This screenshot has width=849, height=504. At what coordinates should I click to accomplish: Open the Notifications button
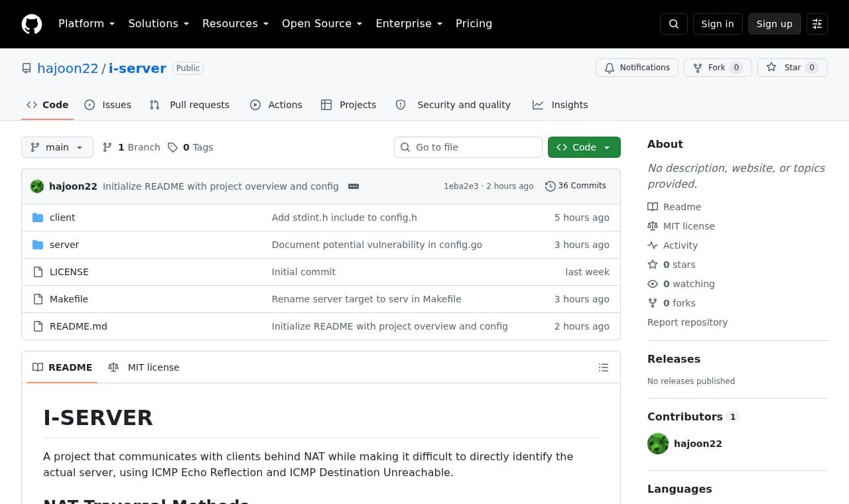[x=637, y=68]
